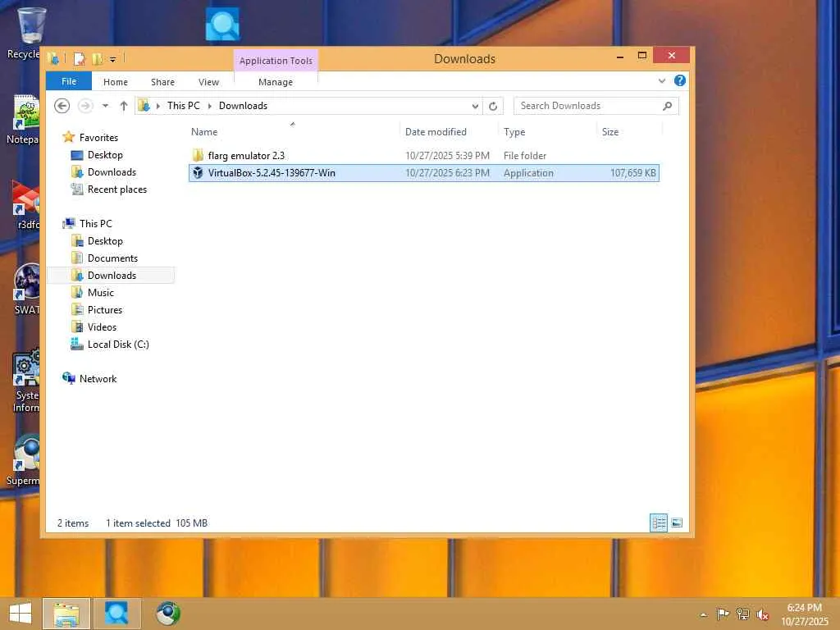Expand the ribbon with the chevron
The image size is (840, 630).
662,81
